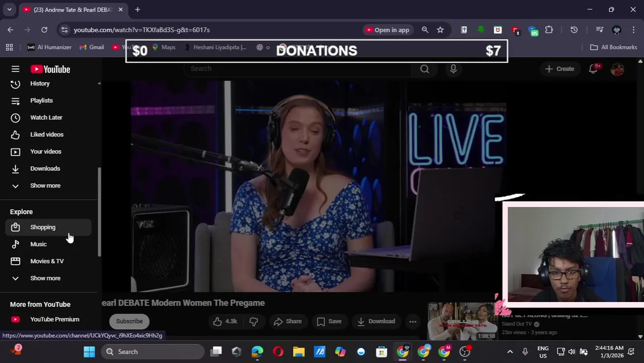Open Microsoft Edge from taskbar

tap(257, 352)
